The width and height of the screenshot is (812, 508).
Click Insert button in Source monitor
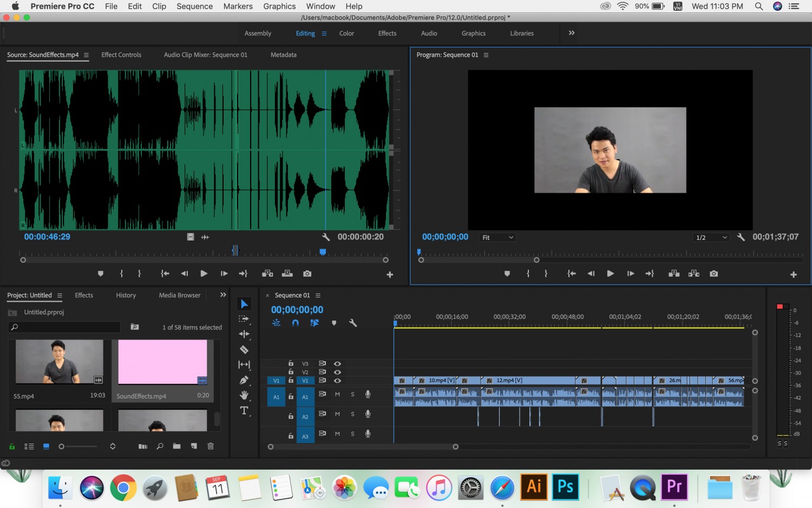coord(267,273)
